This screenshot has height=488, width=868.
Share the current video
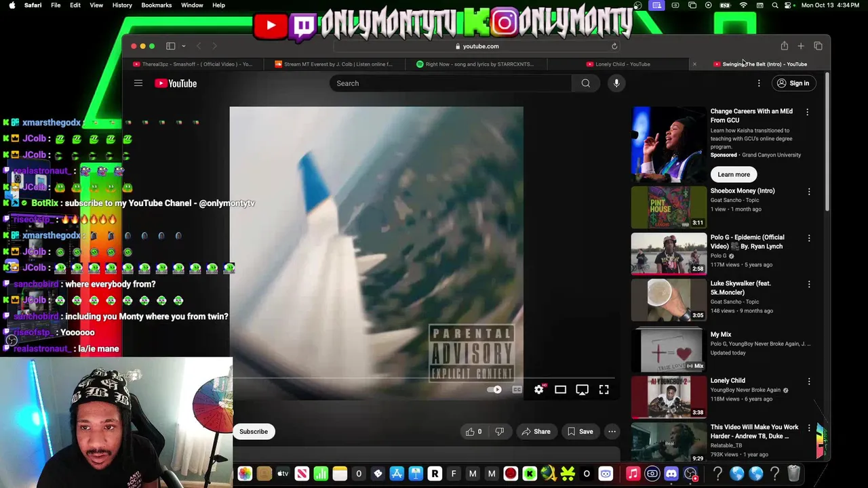536,432
